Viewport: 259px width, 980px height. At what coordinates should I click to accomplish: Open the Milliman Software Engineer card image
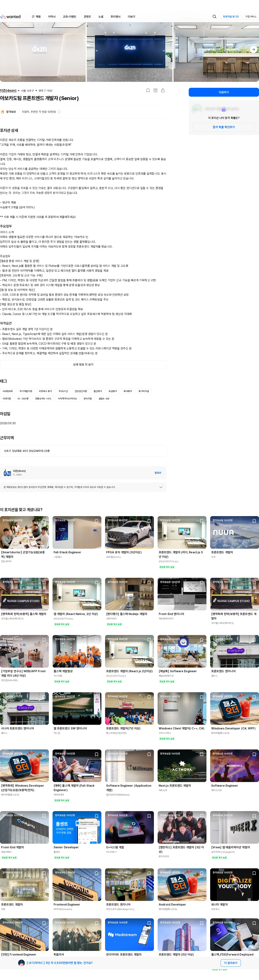[129, 765]
